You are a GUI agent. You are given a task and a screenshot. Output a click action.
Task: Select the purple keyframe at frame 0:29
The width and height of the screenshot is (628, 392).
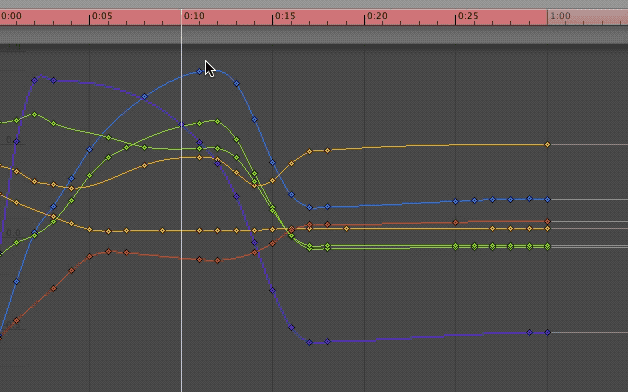(529, 333)
